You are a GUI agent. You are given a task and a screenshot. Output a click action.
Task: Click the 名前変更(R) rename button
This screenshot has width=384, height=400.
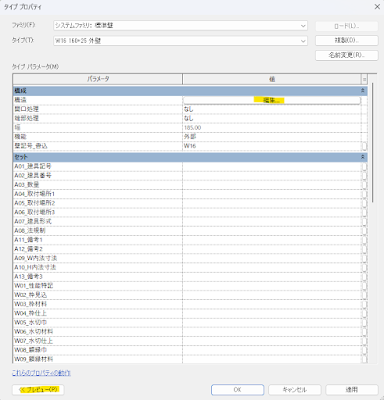coord(347,55)
